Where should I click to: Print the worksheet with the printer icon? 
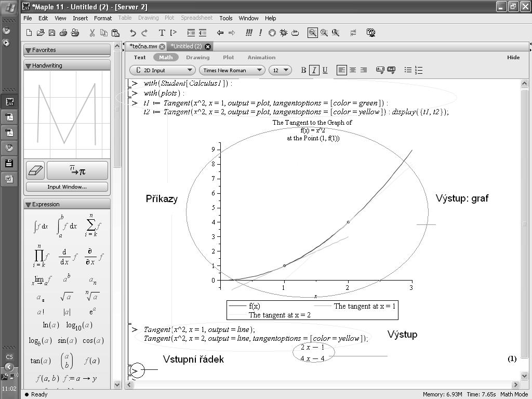(63, 33)
